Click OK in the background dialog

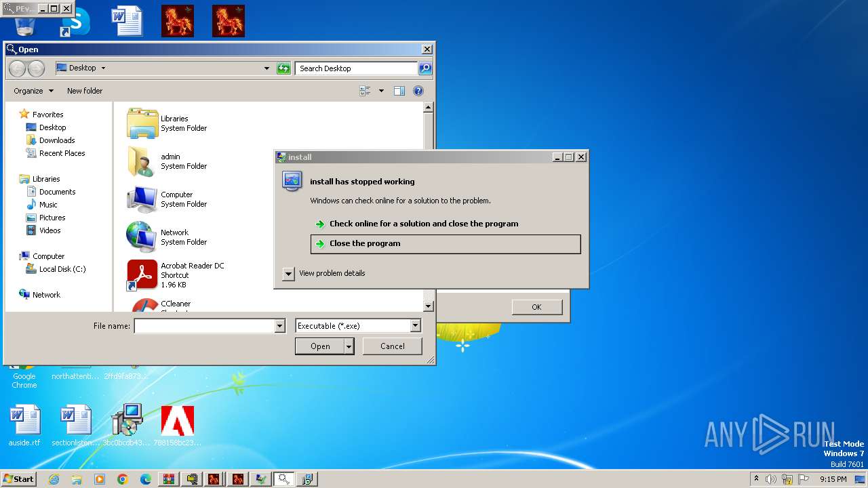536,307
